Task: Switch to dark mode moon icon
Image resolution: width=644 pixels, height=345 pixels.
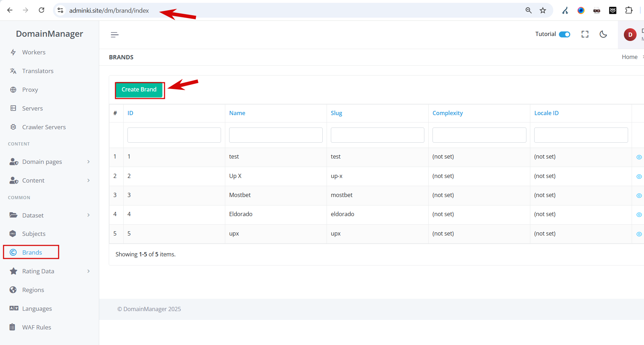Action: click(603, 34)
